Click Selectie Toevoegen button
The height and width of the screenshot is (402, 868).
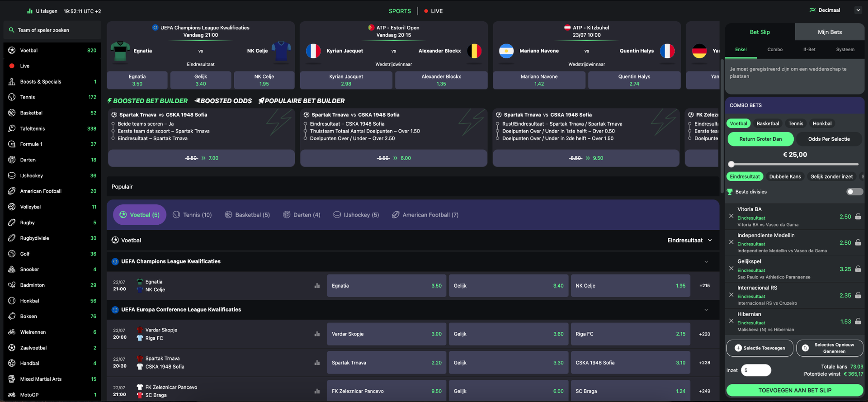[759, 348]
